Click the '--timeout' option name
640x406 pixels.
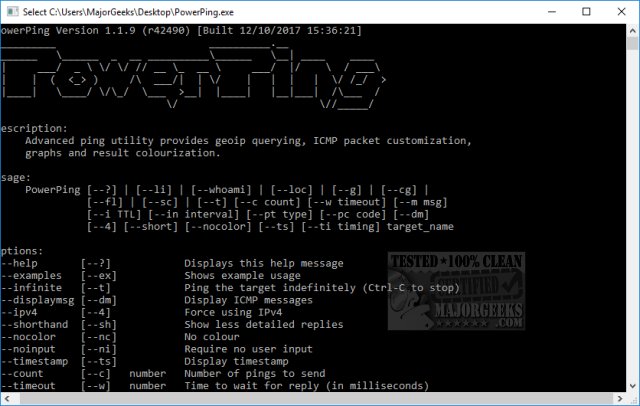tap(28, 386)
